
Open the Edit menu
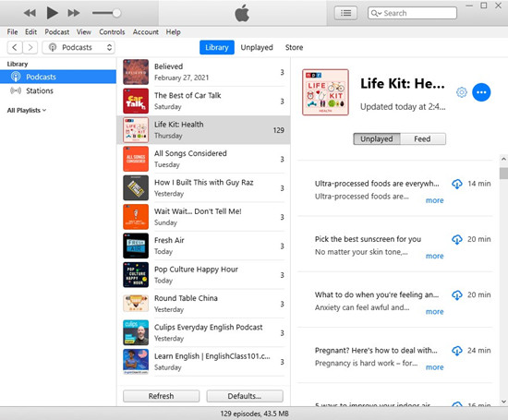tap(30, 32)
